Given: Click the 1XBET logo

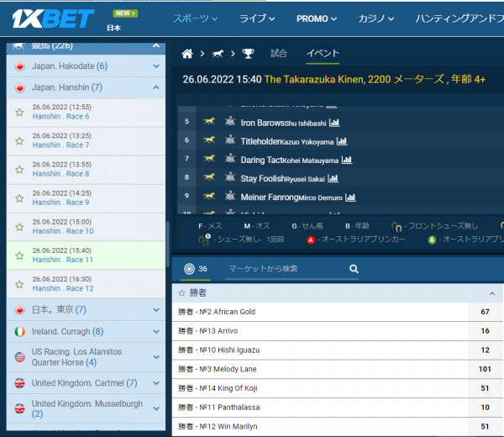Looking at the screenshot, I should click(53, 18).
